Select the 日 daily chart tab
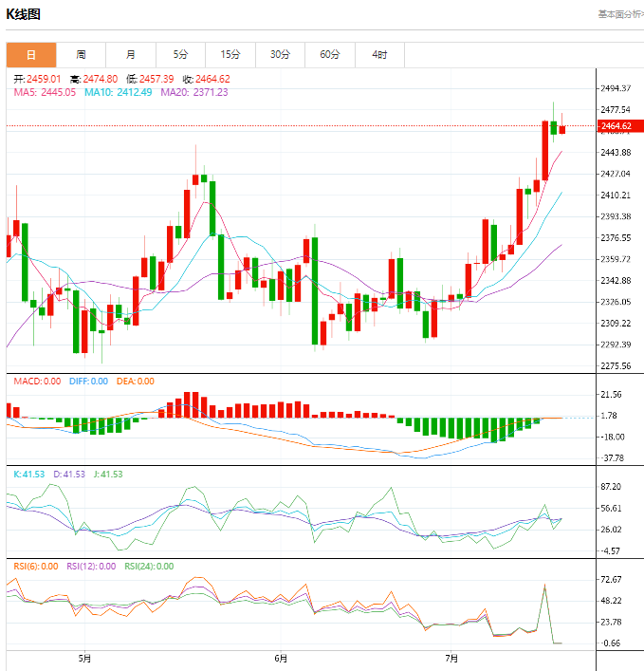This screenshot has width=644, height=671. pyautogui.click(x=31, y=55)
